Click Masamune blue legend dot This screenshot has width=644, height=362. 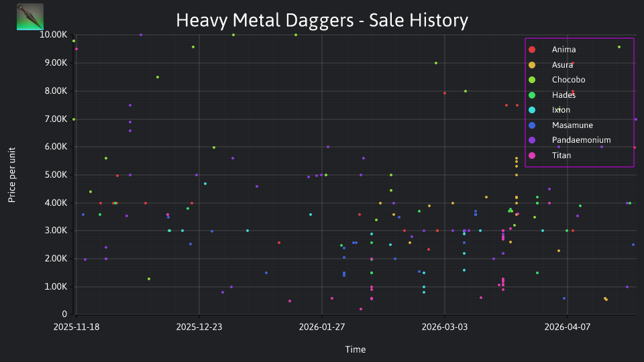532,125
